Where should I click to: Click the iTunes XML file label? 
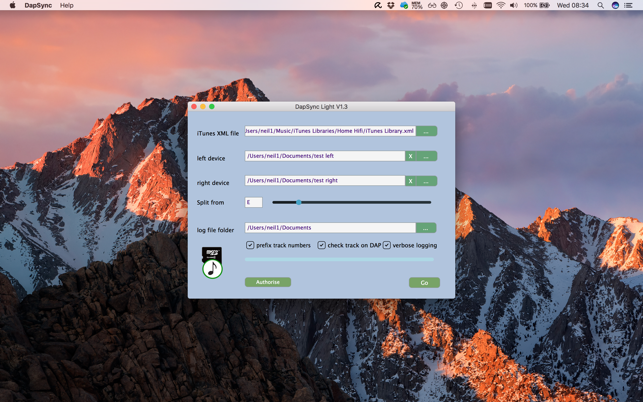pyautogui.click(x=218, y=133)
